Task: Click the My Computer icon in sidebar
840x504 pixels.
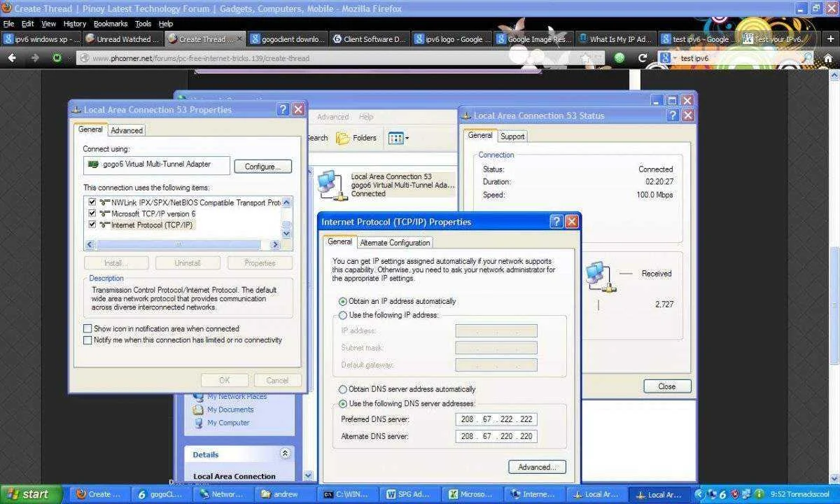Action: 198,422
